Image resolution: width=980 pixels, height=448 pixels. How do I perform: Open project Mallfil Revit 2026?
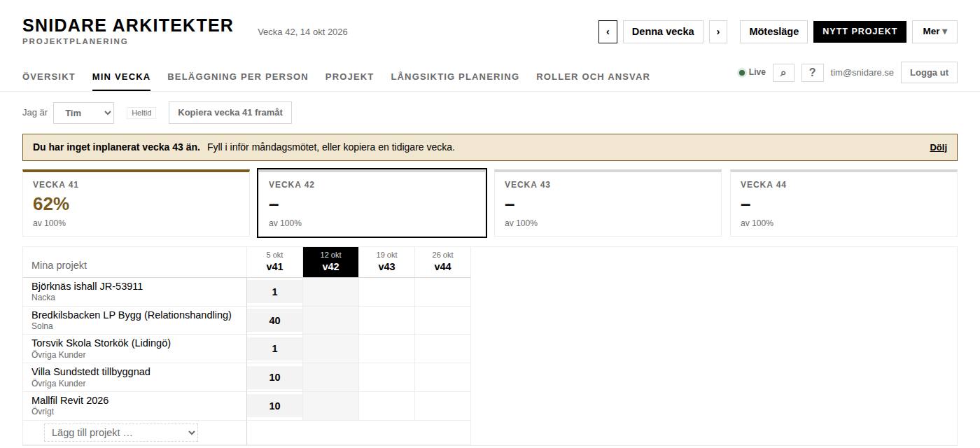pos(70,400)
